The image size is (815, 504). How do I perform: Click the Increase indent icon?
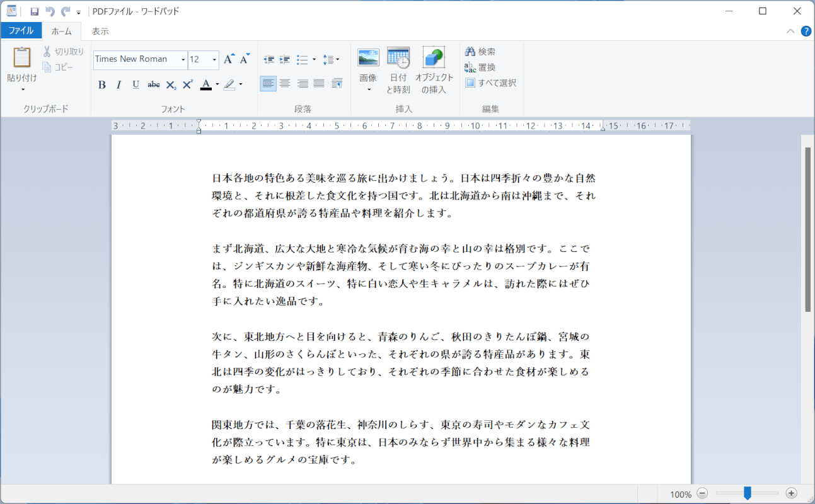(x=285, y=59)
